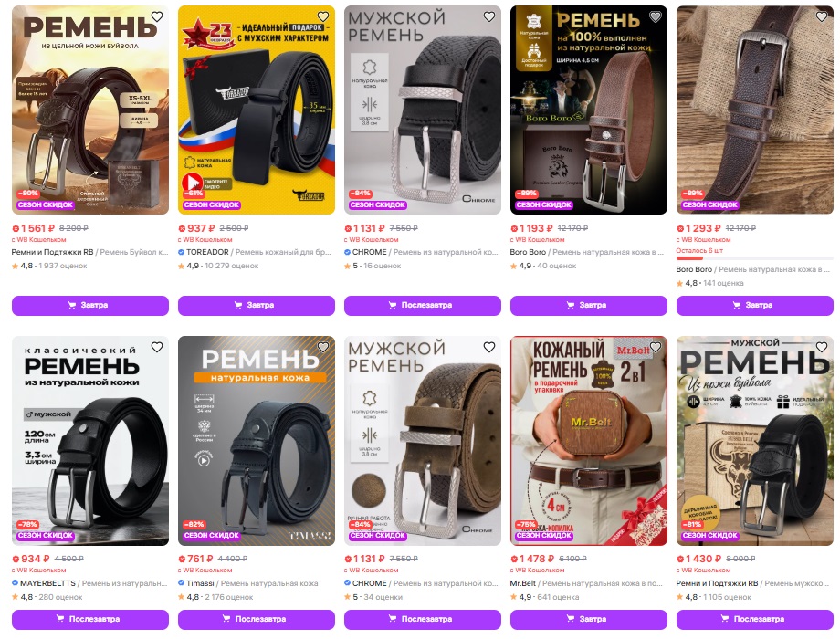The width and height of the screenshot is (840, 639).
Task: Add TOREADOR belt to cart for Завтра delivery
Action: tap(256, 305)
